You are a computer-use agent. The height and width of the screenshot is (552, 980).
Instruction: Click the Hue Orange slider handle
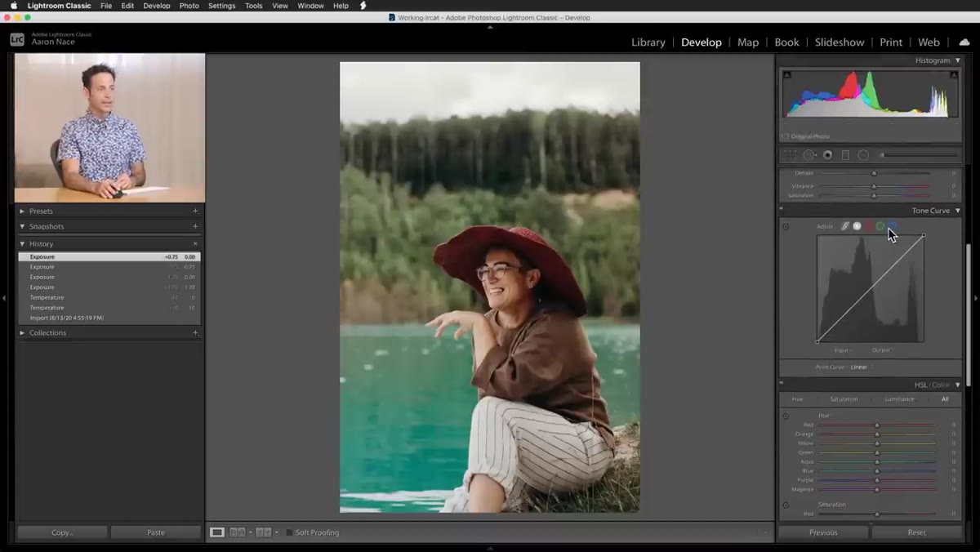[x=877, y=434]
